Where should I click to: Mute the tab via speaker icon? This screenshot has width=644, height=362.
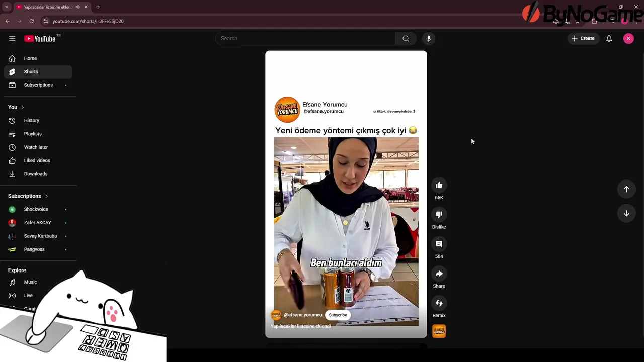coord(77,7)
